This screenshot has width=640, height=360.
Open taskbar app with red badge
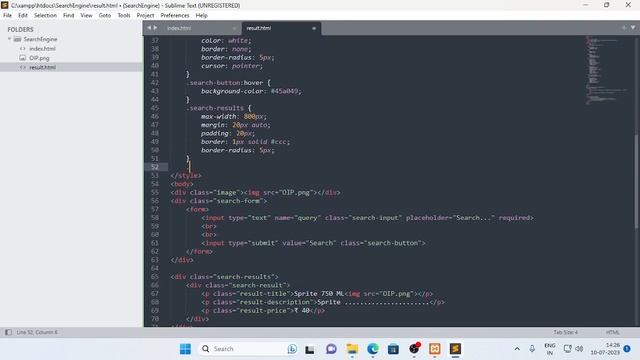click(x=414, y=349)
